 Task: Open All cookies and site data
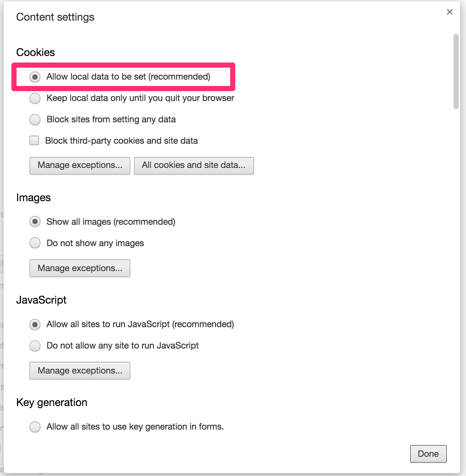[x=194, y=165]
